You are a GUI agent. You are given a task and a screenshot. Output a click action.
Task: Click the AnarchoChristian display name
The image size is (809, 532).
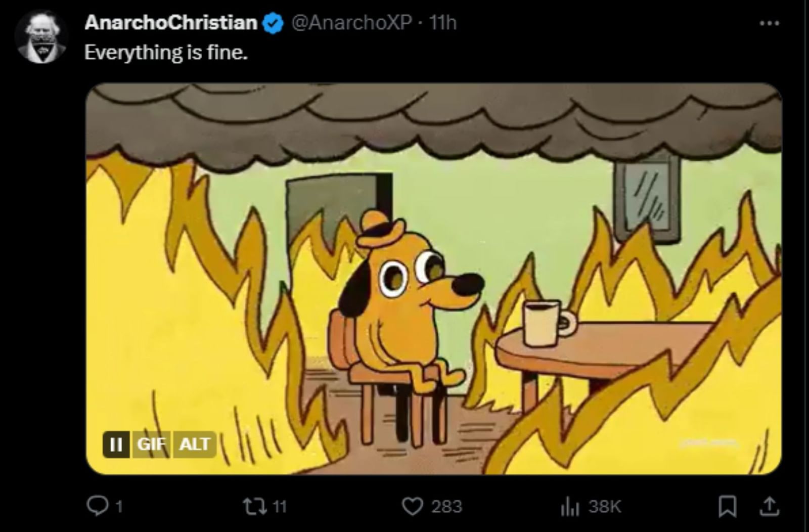(171, 23)
